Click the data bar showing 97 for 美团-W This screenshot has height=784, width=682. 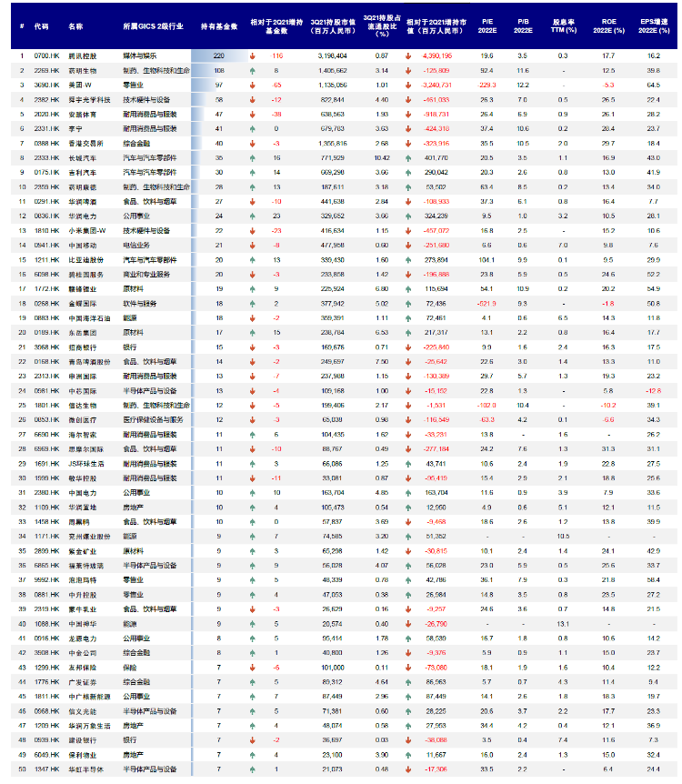point(204,85)
